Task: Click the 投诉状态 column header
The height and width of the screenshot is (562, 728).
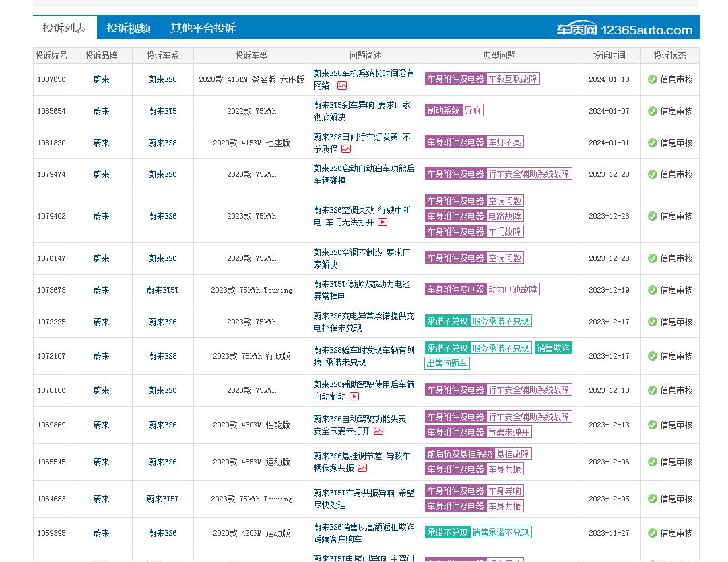Action: click(669, 55)
